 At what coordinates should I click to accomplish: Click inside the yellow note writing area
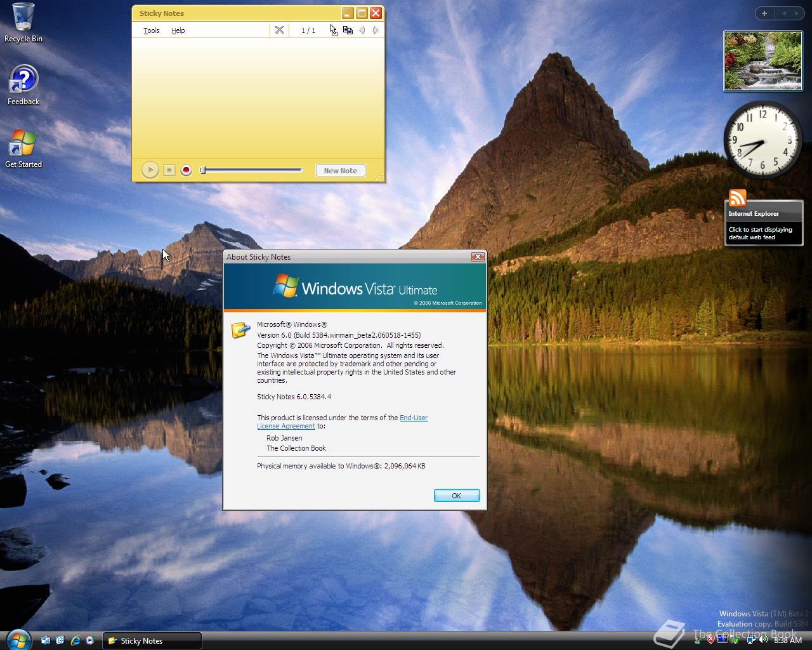(258, 98)
